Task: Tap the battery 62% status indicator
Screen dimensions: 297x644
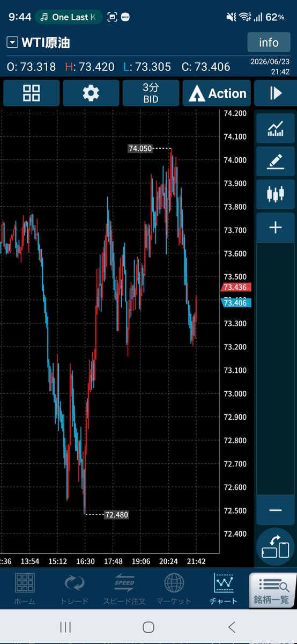Action: click(274, 17)
